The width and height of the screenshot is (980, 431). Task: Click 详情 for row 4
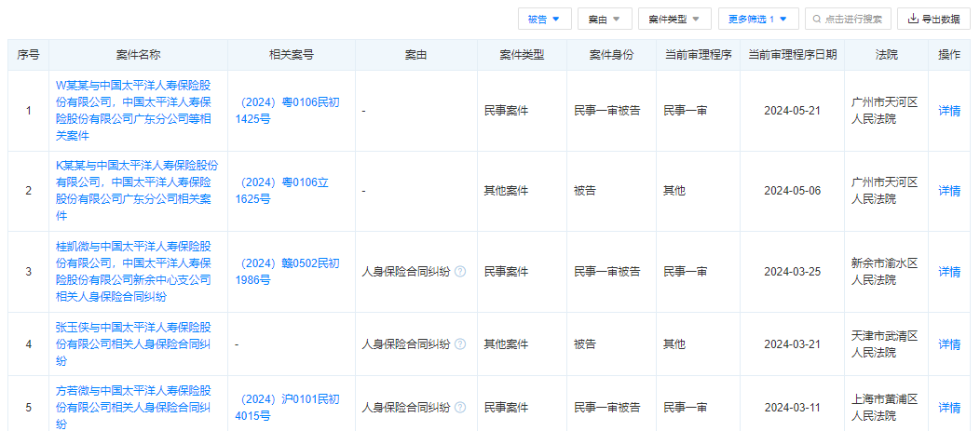click(949, 344)
